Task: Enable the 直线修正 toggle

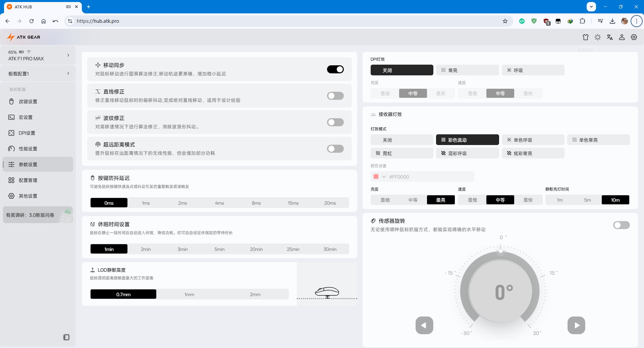Action: click(x=335, y=96)
